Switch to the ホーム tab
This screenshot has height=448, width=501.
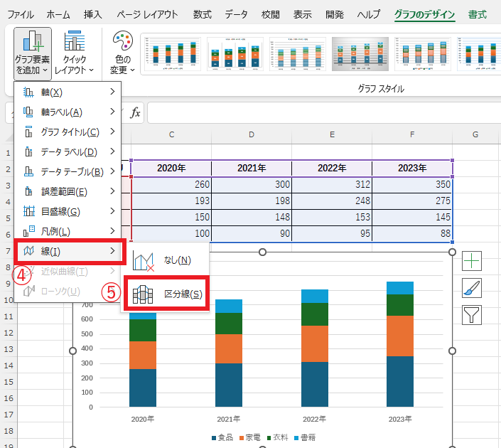[58, 14]
